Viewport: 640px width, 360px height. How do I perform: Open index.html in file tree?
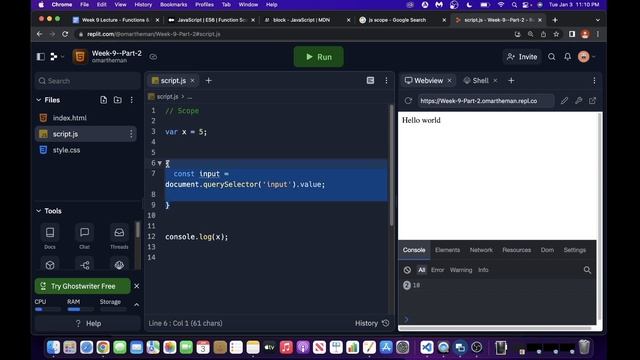point(69,118)
